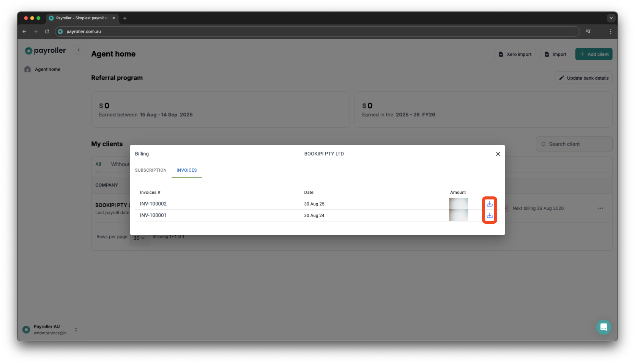Image resolution: width=635 pixels, height=364 pixels.
Task: Open the Rows per page dropdown
Action: (x=140, y=238)
